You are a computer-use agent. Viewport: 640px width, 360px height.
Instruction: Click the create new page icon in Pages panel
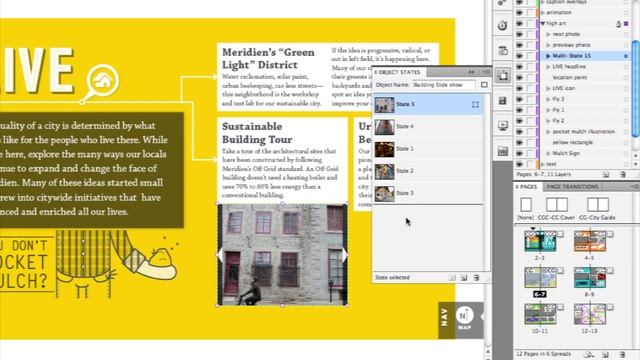pyautogui.click(x=606, y=354)
